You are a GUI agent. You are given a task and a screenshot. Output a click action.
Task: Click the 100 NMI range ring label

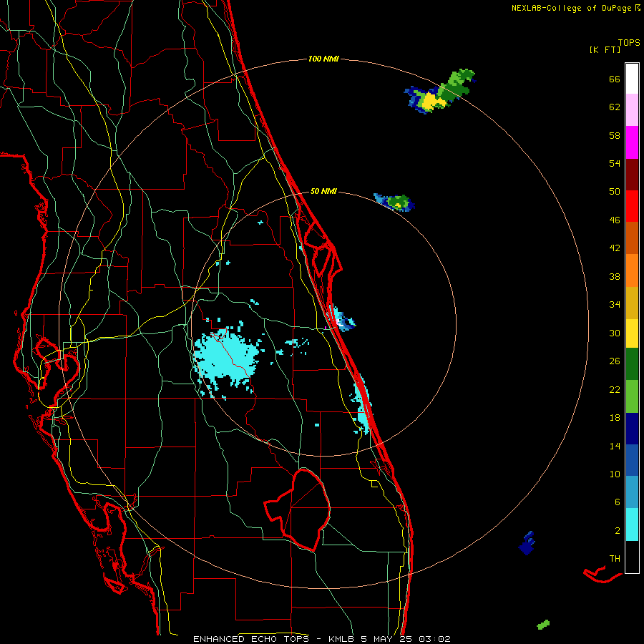[x=323, y=59]
